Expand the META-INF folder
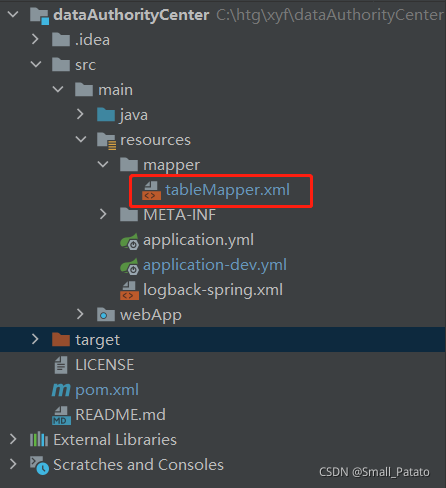Screen dimensions: 446x488 [103, 214]
